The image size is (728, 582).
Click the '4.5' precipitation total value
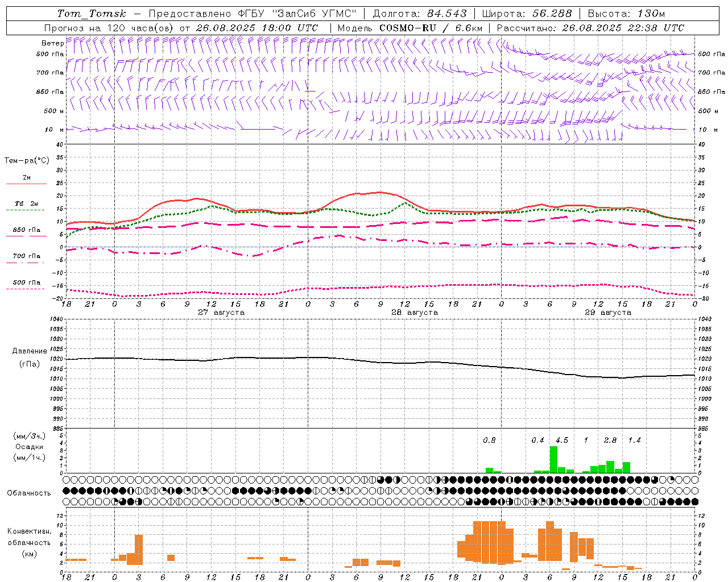click(562, 440)
